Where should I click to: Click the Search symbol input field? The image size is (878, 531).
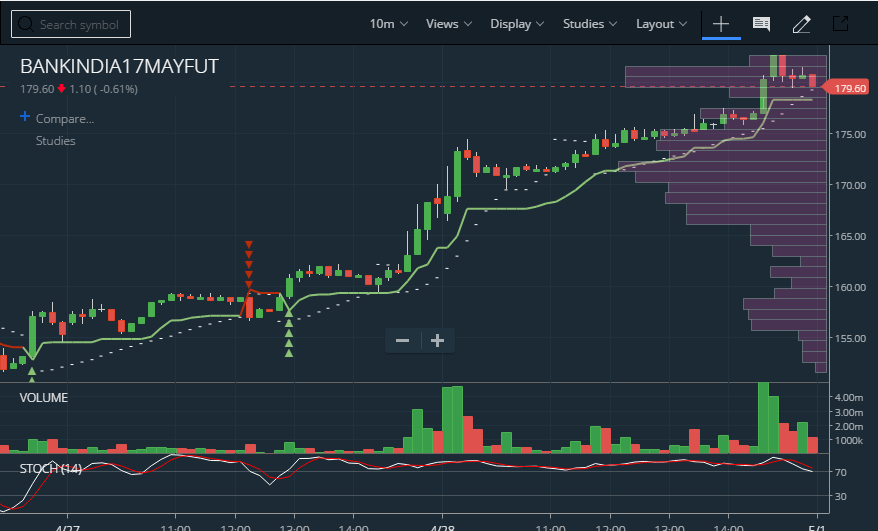(71, 24)
